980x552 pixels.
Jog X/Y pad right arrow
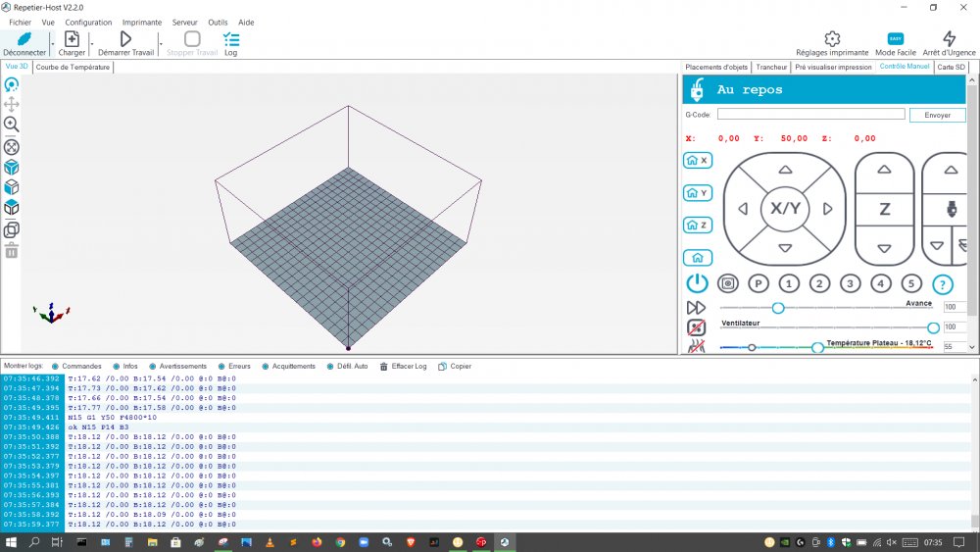tap(827, 209)
